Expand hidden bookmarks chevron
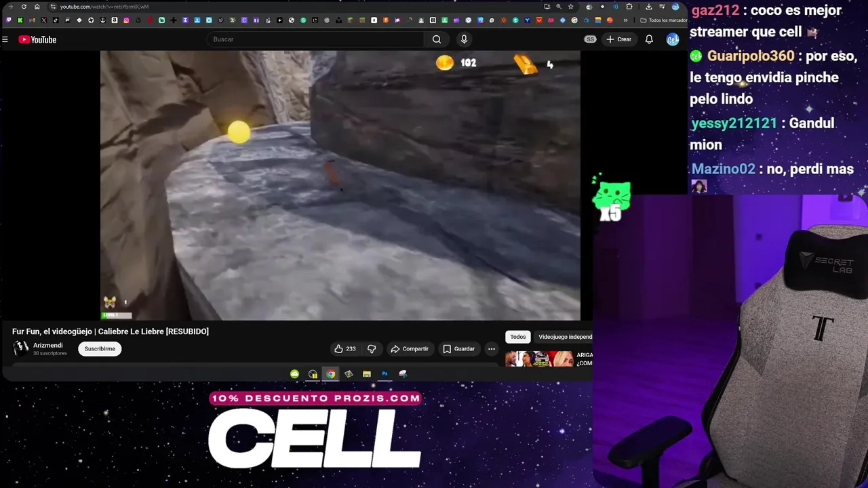 point(625,20)
